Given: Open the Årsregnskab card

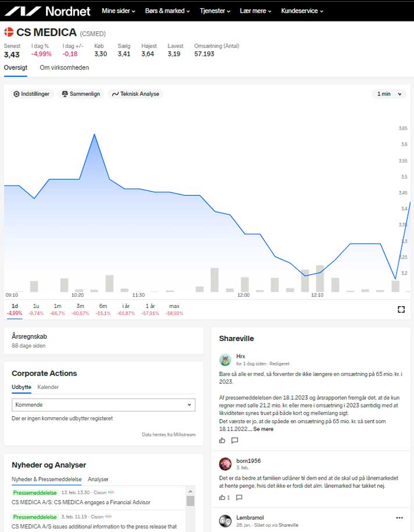Looking at the screenshot, I should pyautogui.click(x=103, y=341).
